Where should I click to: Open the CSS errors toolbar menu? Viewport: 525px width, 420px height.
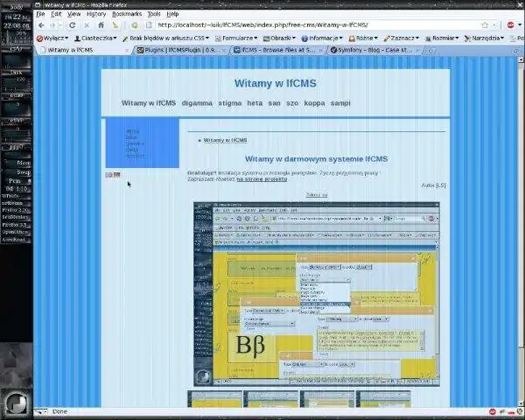pyautogui.click(x=165, y=38)
